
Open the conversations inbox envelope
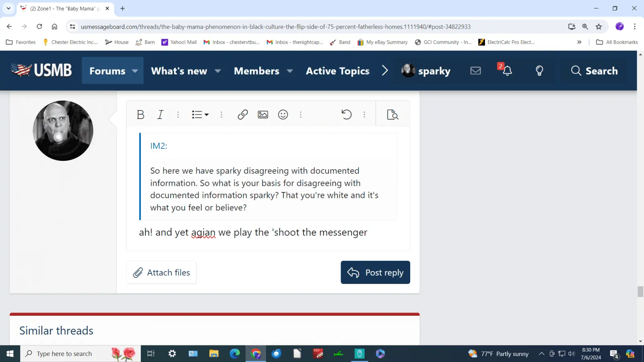pos(475,71)
